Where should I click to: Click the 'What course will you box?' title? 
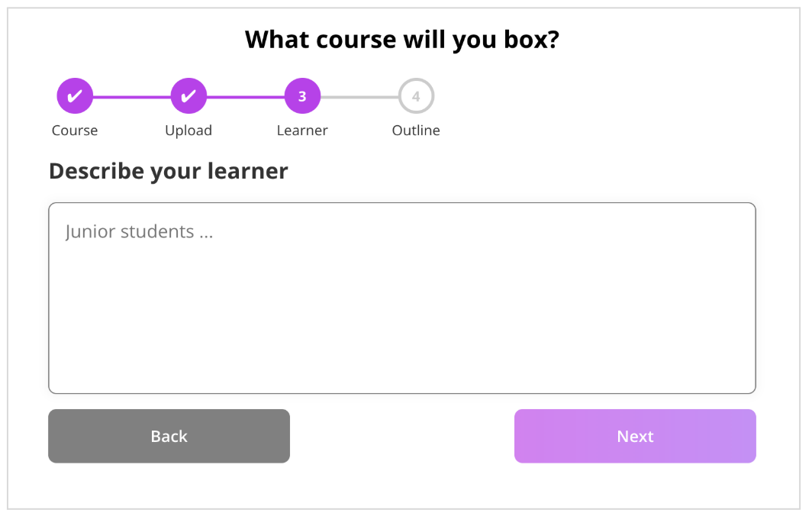pos(402,40)
